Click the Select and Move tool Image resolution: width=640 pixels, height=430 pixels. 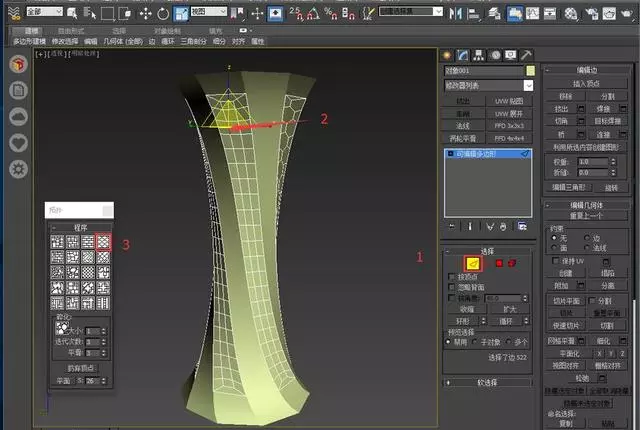click(147, 14)
